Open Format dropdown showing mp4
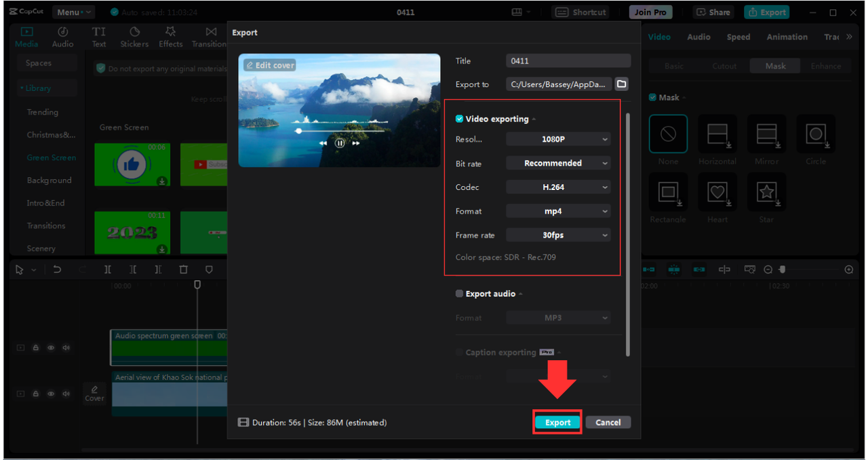The width and height of the screenshot is (868, 460). (x=558, y=211)
